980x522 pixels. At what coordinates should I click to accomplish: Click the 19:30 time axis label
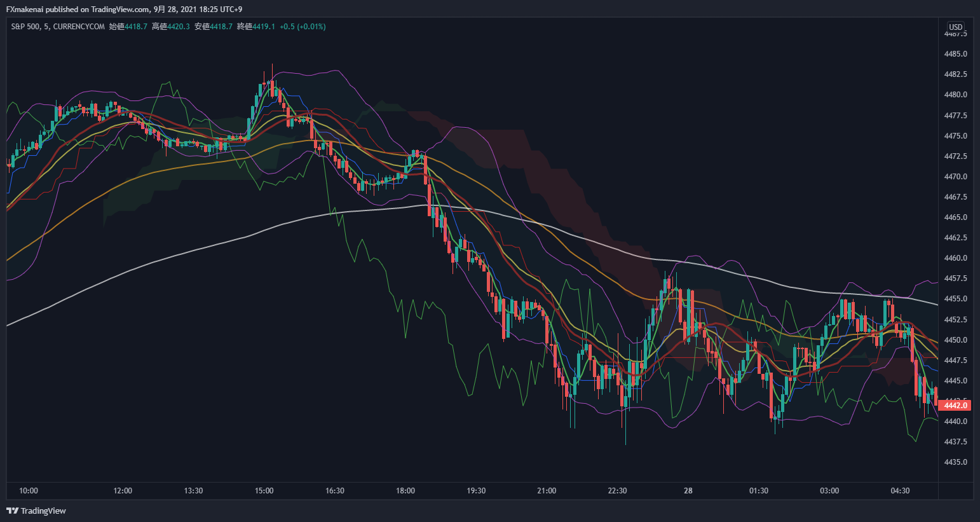476,491
